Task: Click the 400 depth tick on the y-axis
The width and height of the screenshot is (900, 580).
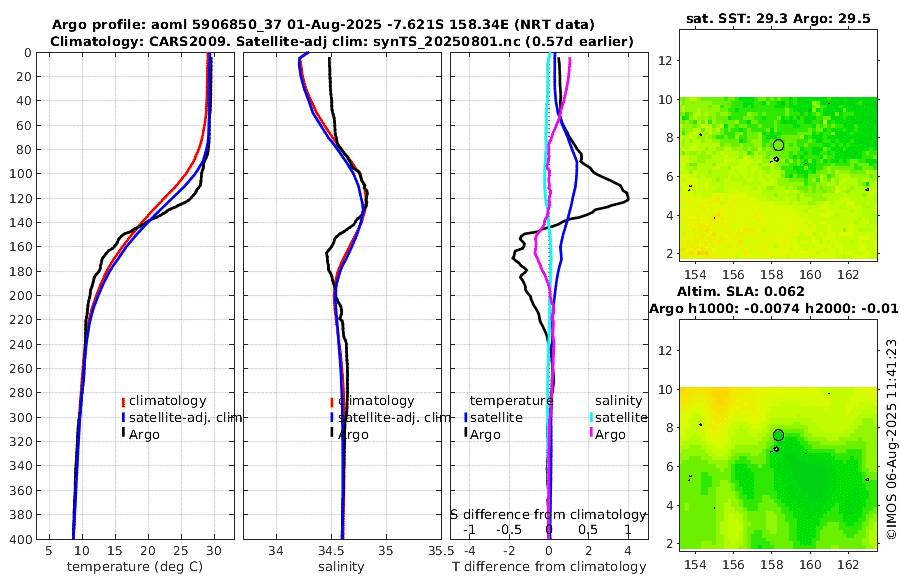Action: tap(20, 539)
